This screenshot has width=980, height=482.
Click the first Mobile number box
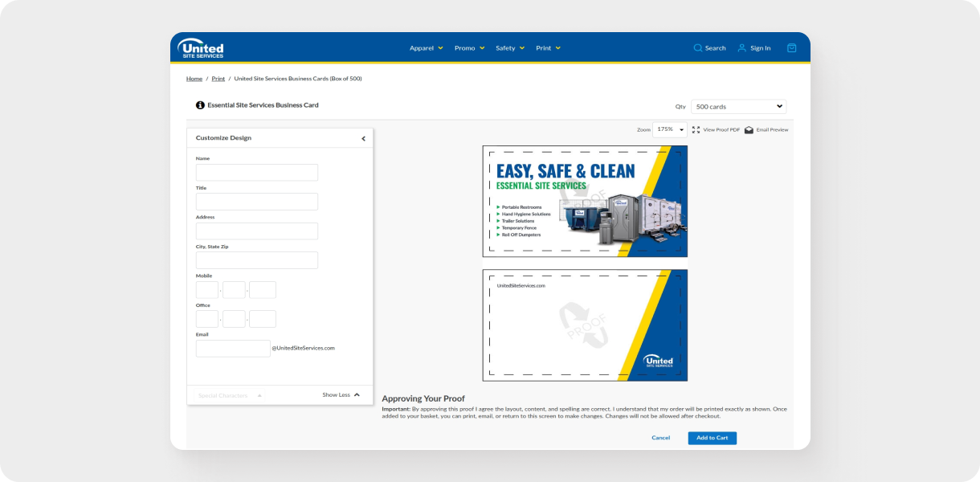pos(207,290)
